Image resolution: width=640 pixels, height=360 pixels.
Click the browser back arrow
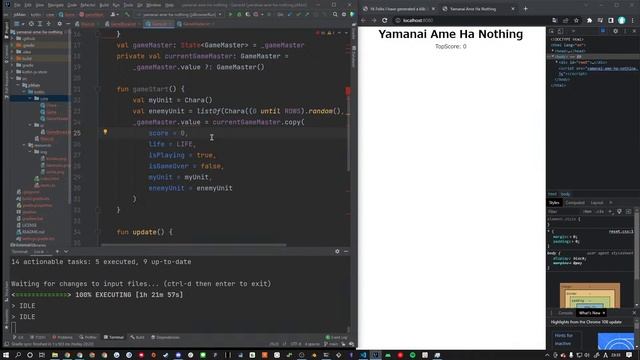pyautogui.click(x=363, y=20)
